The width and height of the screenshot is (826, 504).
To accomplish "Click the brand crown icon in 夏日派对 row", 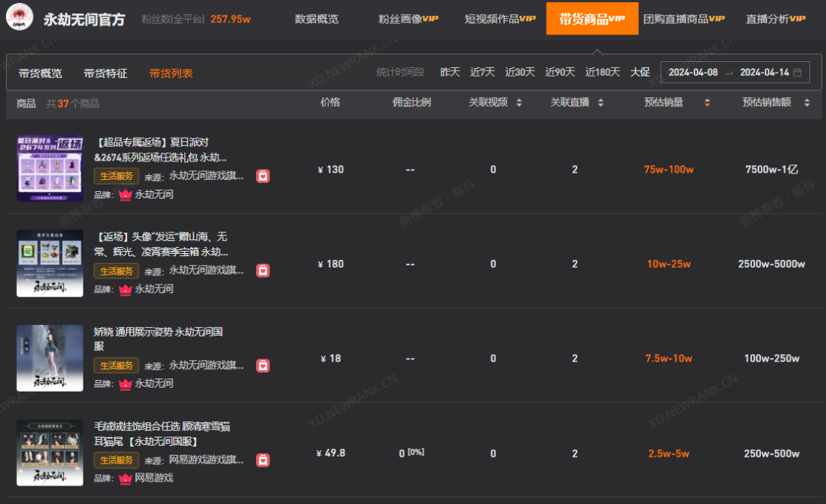I will click(125, 195).
